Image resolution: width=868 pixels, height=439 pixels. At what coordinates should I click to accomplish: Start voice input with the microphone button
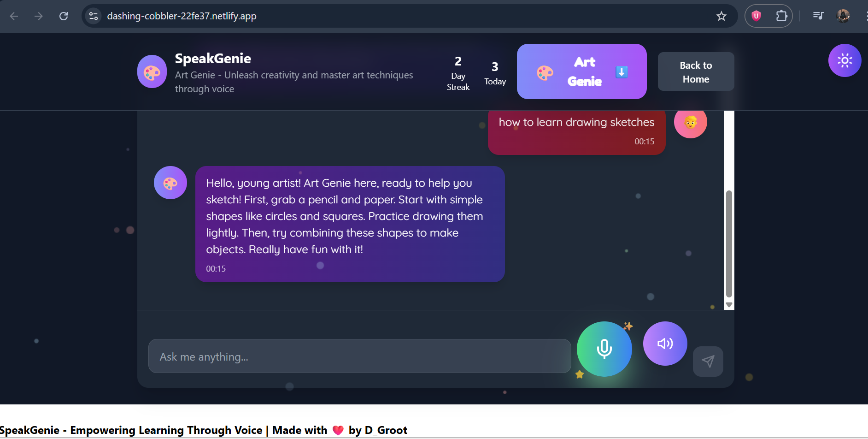click(x=604, y=349)
